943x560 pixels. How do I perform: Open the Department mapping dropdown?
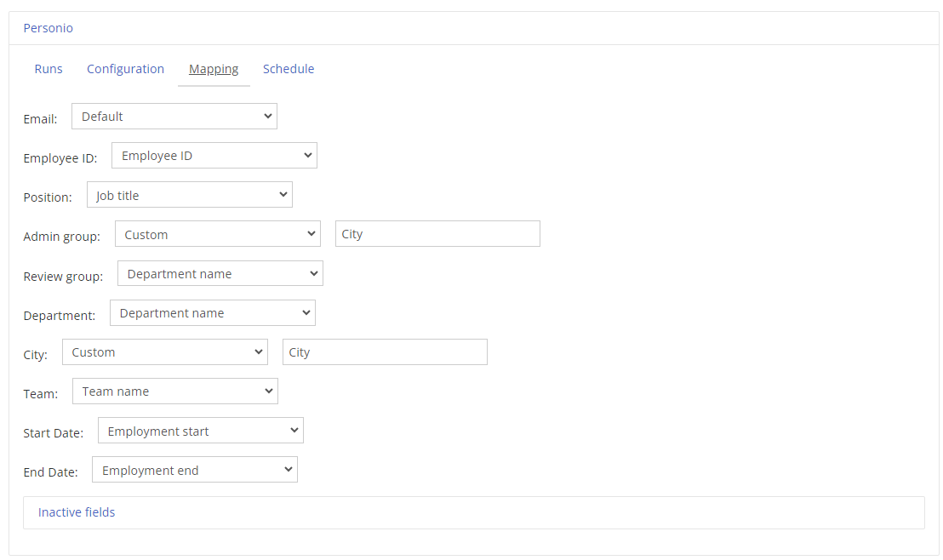pyautogui.click(x=212, y=313)
